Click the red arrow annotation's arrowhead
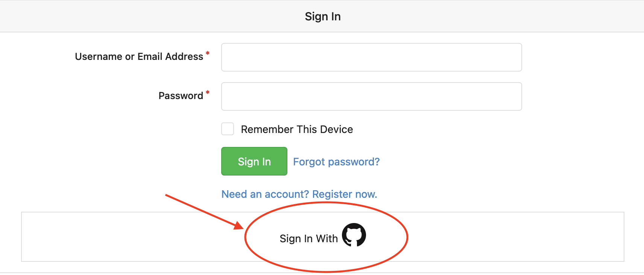The width and height of the screenshot is (644, 275). click(x=239, y=226)
